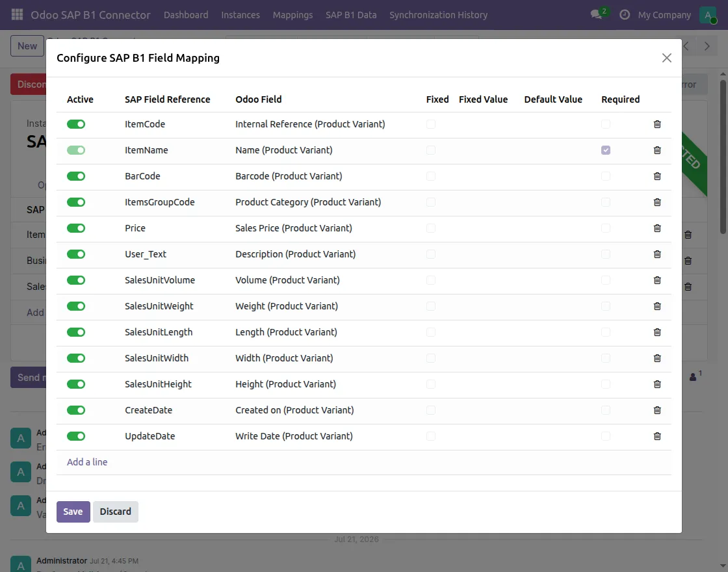The image size is (728, 572).
Task: Open the user avatar menu
Action: 708,15
